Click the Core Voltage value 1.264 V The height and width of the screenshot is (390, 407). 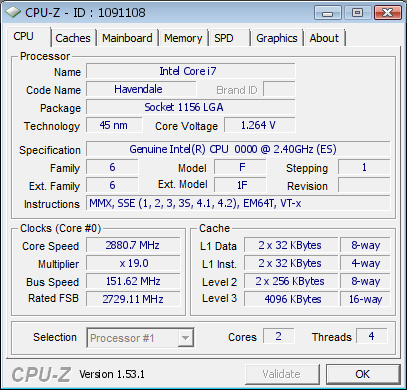point(260,125)
